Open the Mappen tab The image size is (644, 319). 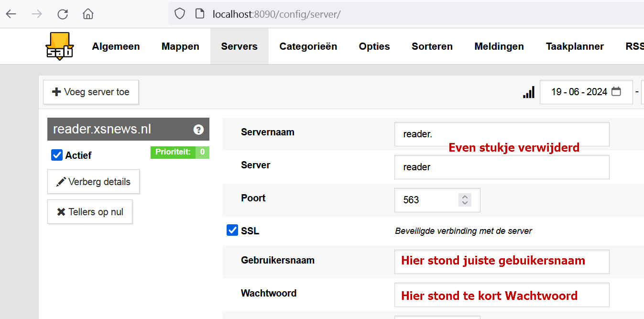[180, 46]
